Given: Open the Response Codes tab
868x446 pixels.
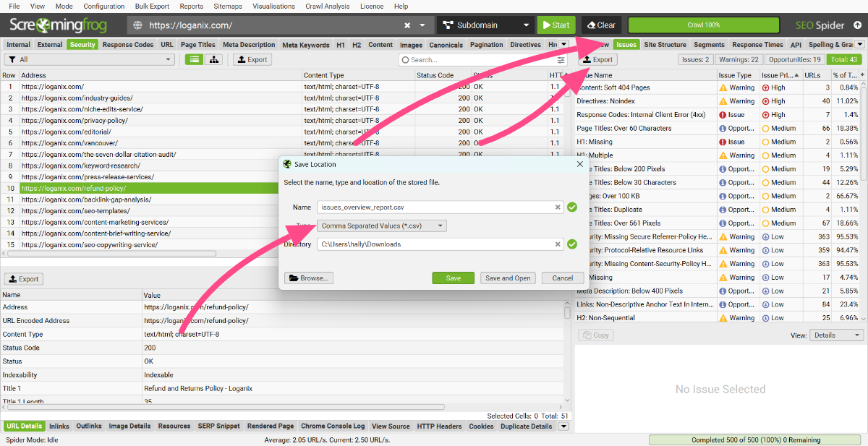Looking at the screenshot, I should coord(128,45).
